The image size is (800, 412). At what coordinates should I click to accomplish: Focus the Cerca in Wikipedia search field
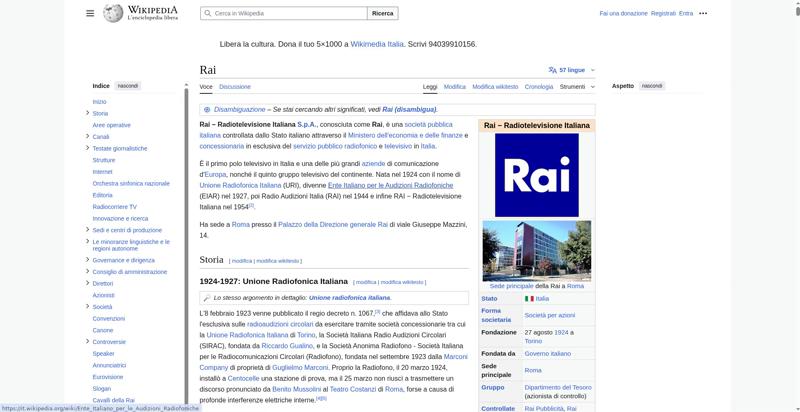pos(284,13)
